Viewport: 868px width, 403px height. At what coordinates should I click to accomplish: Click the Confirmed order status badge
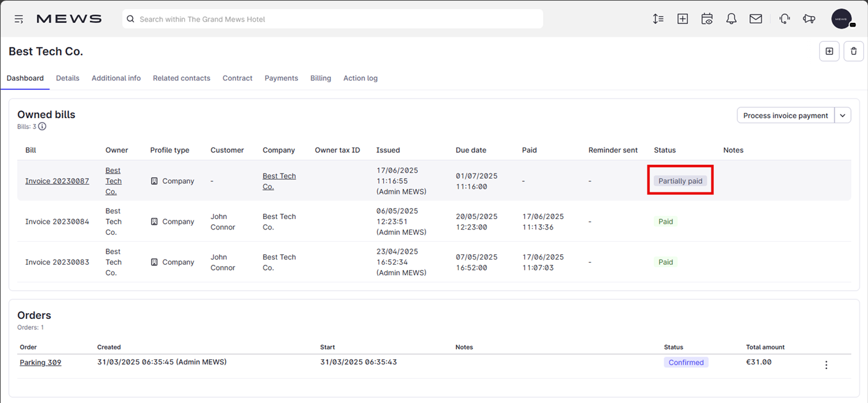tap(686, 363)
